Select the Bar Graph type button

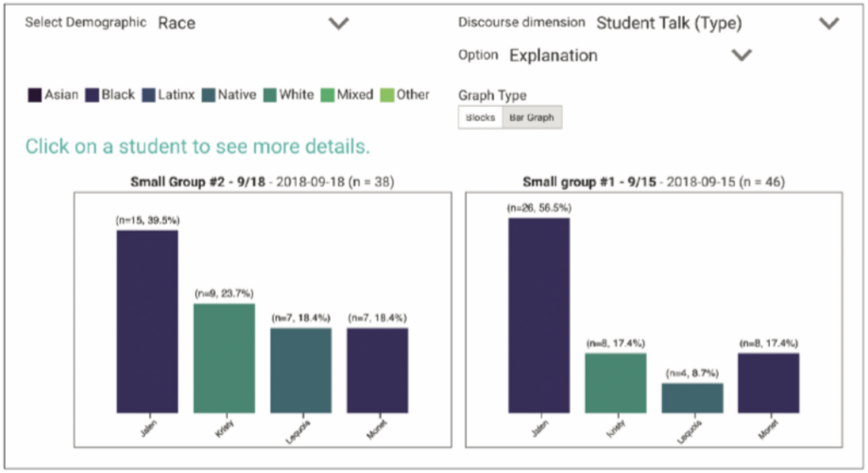tap(531, 118)
